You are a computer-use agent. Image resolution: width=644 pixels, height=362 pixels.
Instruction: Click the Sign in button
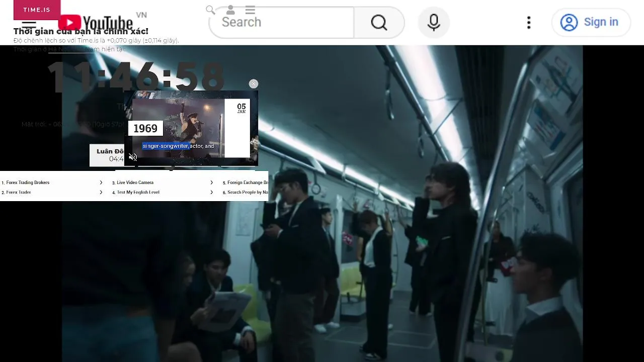click(x=591, y=22)
